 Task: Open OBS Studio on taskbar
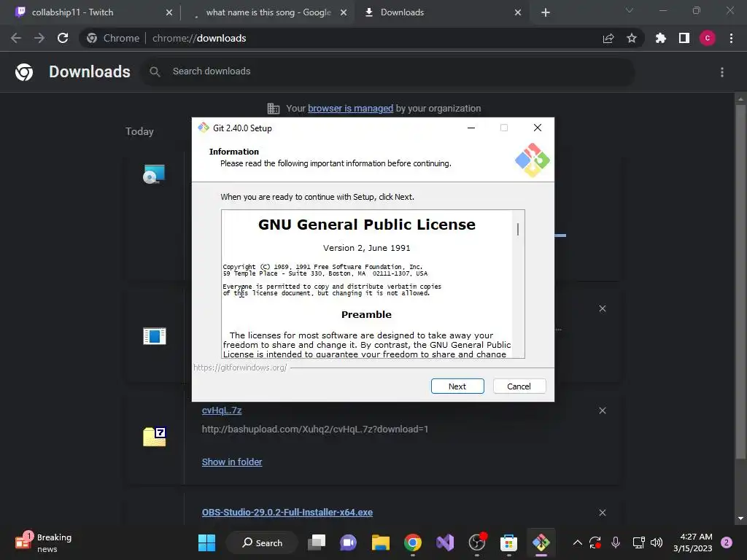tap(477, 542)
